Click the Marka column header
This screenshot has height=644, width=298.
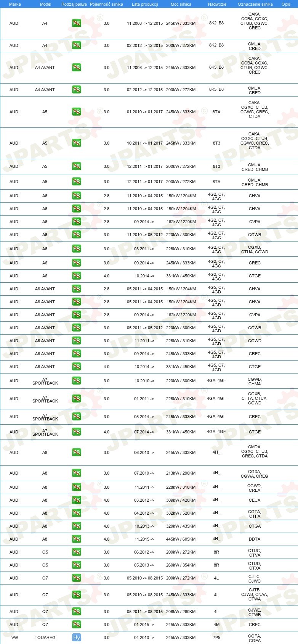[15, 4]
